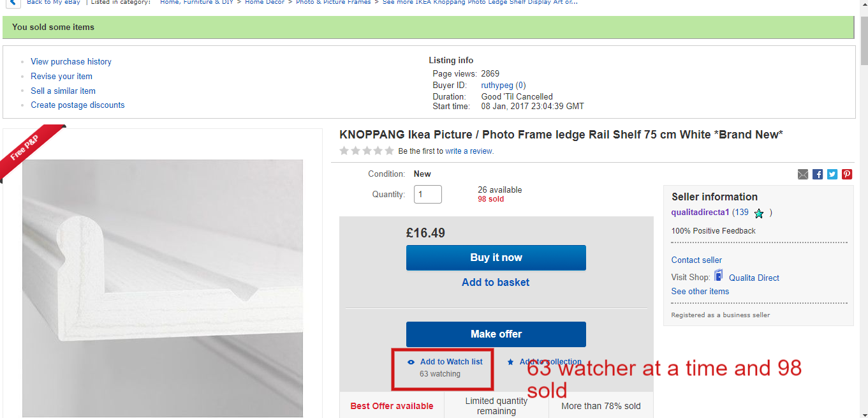The height and width of the screenshot is (418, 868).
Task: Click inside the Quantity field
Action: (427, 194)
